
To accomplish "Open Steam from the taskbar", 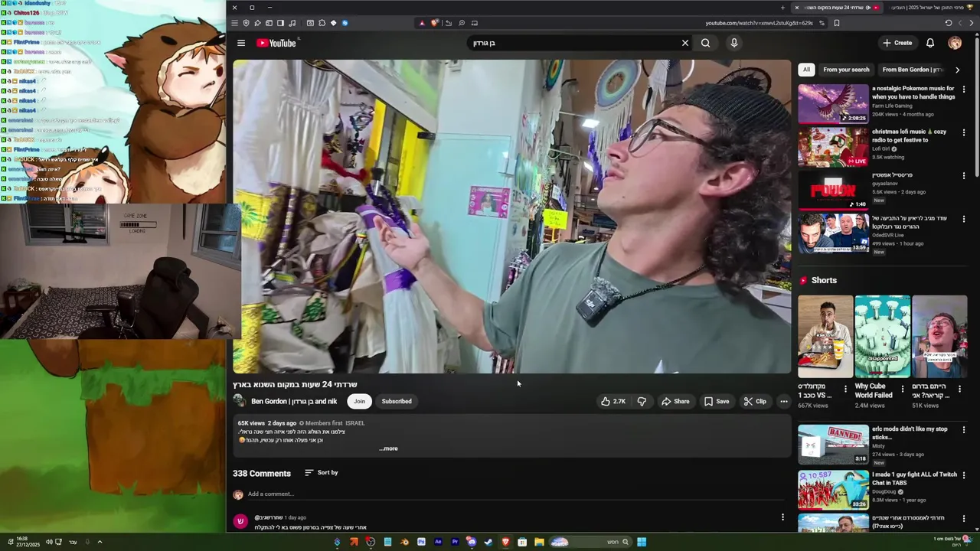I will point(488,542).
